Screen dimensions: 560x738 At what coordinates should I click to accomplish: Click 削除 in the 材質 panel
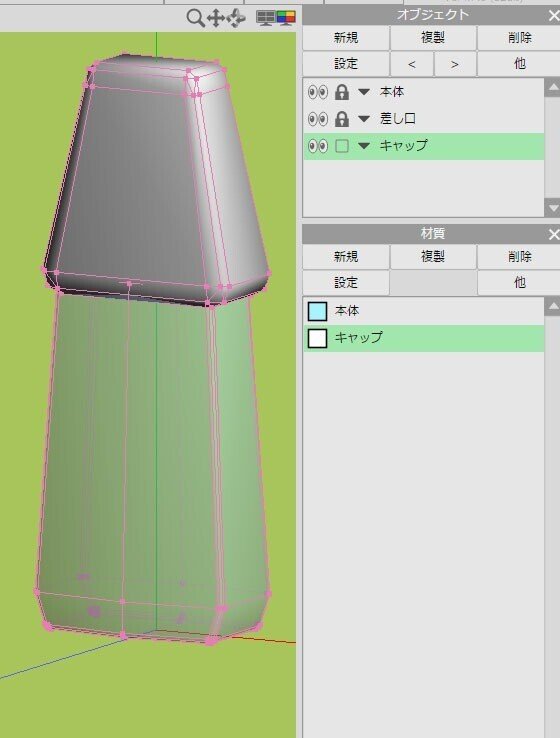[519, 257]
